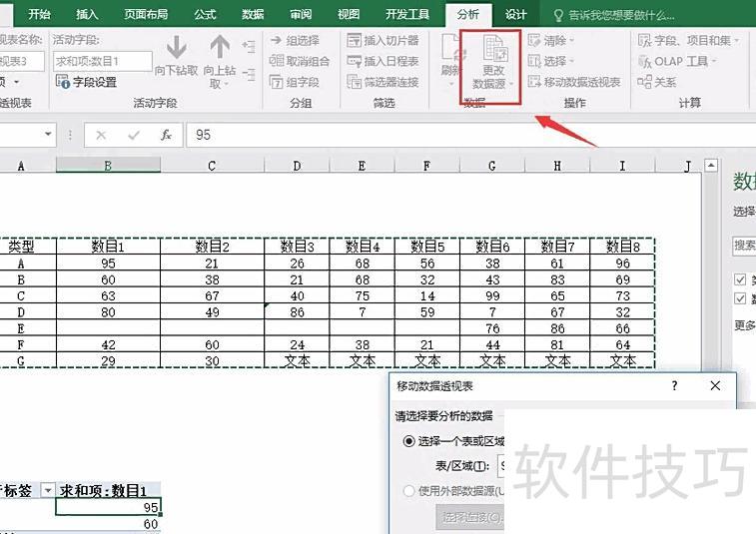The height and width of the screenshot is (534, 756).
Task: Click 插入日程表 (Insert Timeline)
Action: coord(382,61)
